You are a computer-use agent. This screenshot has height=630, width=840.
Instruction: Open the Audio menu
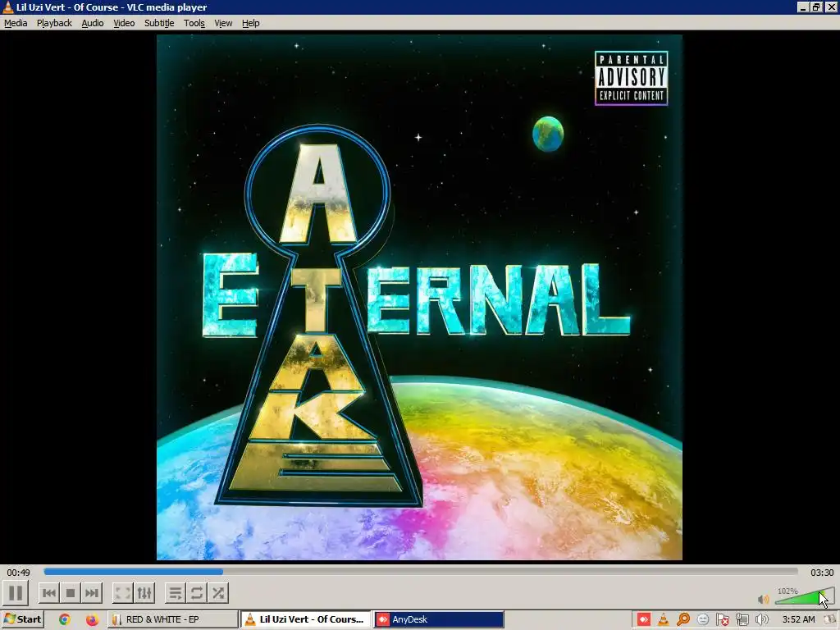(93, 23)
